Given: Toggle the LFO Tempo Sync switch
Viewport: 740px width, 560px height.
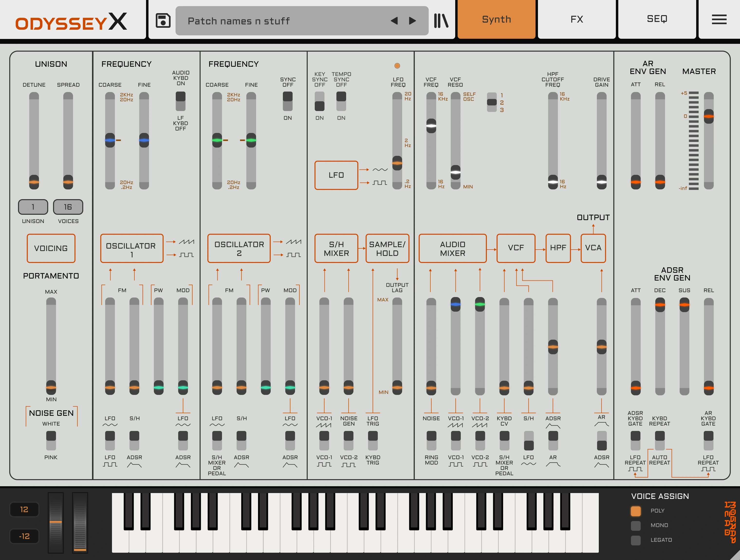Looking at the screenshot, I should [341, 101].
